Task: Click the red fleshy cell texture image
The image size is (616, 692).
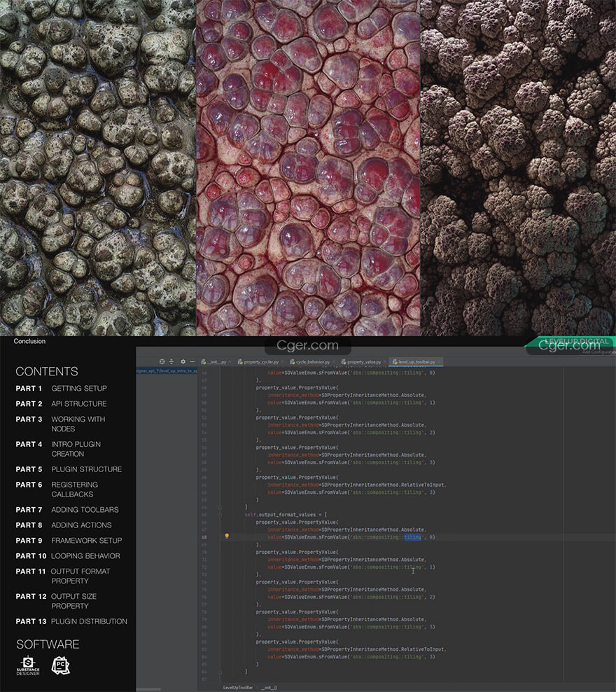Action: click(x=308, y=167)
